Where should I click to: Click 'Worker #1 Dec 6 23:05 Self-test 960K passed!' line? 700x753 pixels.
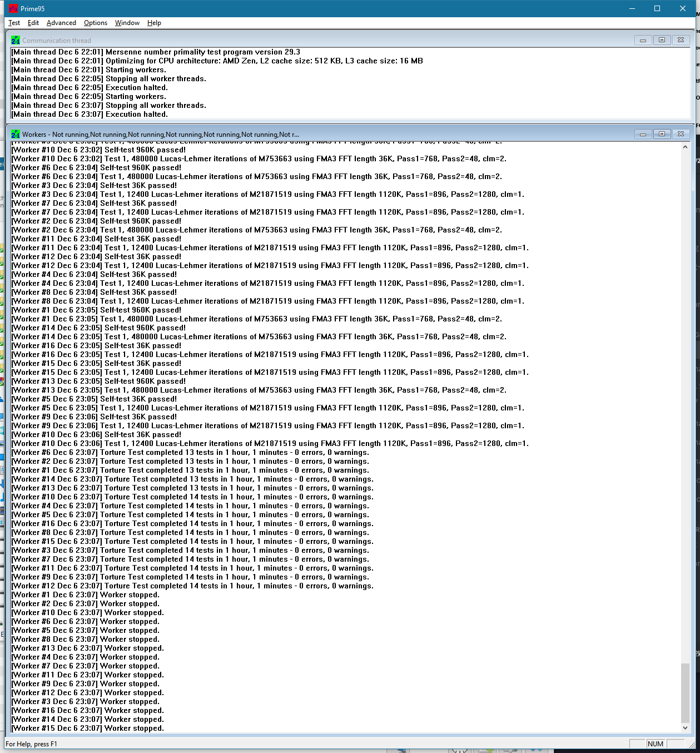click(x=96, y=310)
